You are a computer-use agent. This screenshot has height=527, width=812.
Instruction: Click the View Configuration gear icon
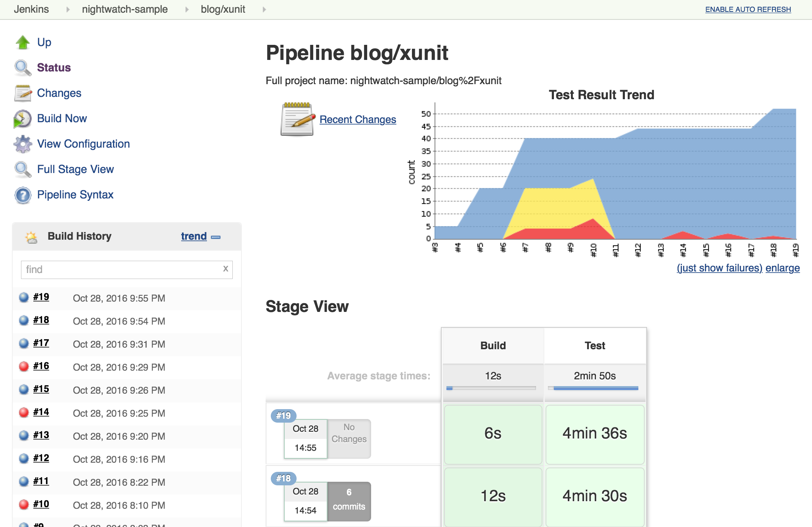(23, 144)
